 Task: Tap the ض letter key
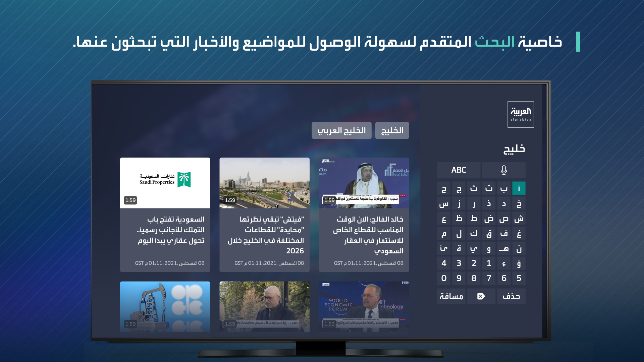click(x=489, y=219)
